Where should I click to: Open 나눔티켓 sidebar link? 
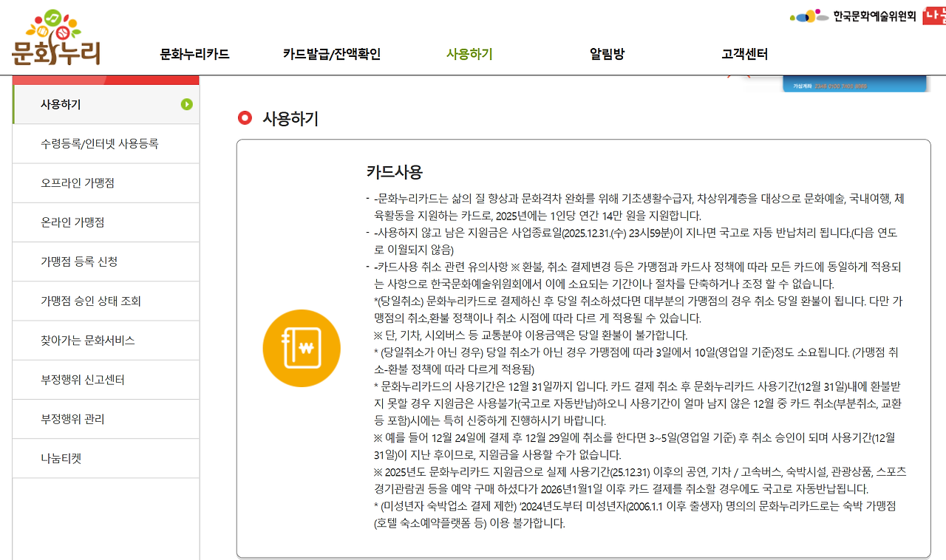pos(106,458)
